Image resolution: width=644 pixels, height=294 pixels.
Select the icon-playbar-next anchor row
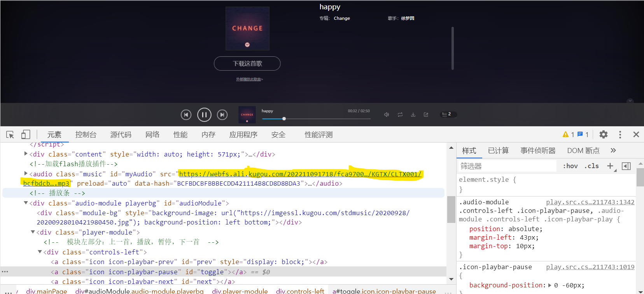click(x=143, y=282)
